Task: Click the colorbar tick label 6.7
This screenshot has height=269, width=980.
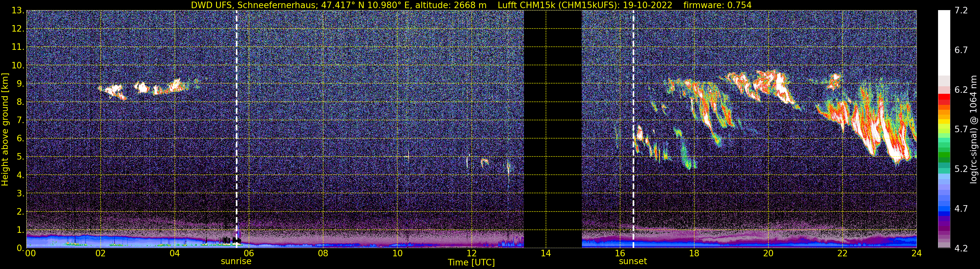Action: tap(961, 50)
